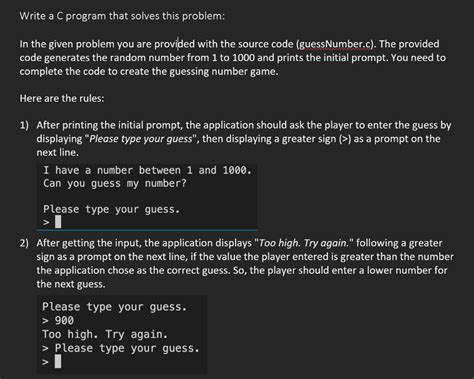
Task: Click the cursor block in first terminal snippet
Action: pyautogui.click(x=58, y=221)
